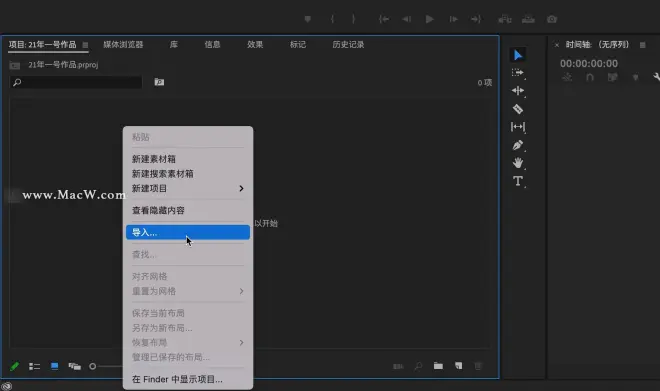
Task: Click the new bin from search icon
Action: (159, 82)
